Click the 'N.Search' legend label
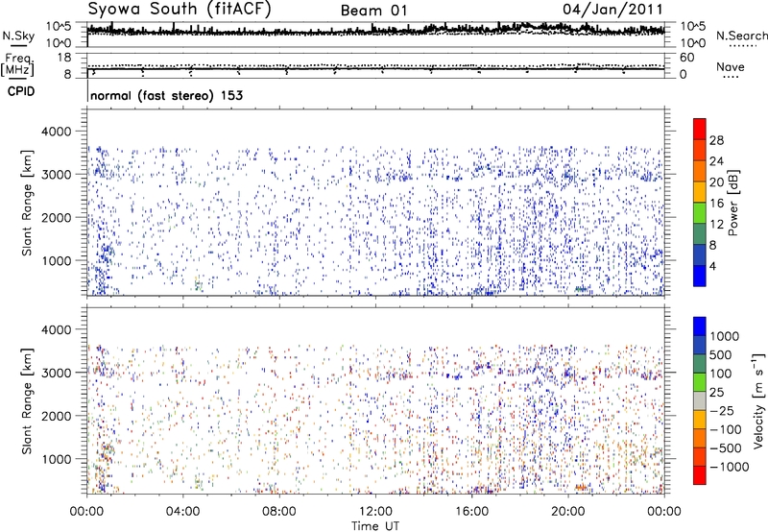The width and height of the screenshot is (768, 532). point(741,36)
